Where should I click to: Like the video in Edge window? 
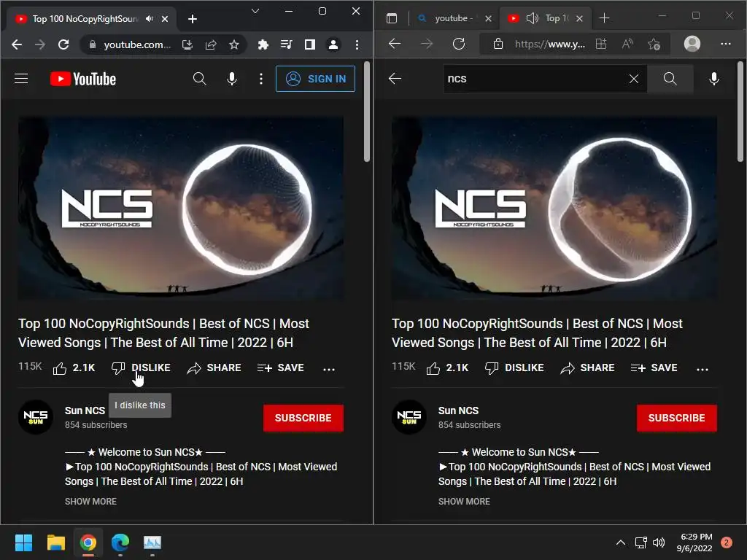pos(447,368)
